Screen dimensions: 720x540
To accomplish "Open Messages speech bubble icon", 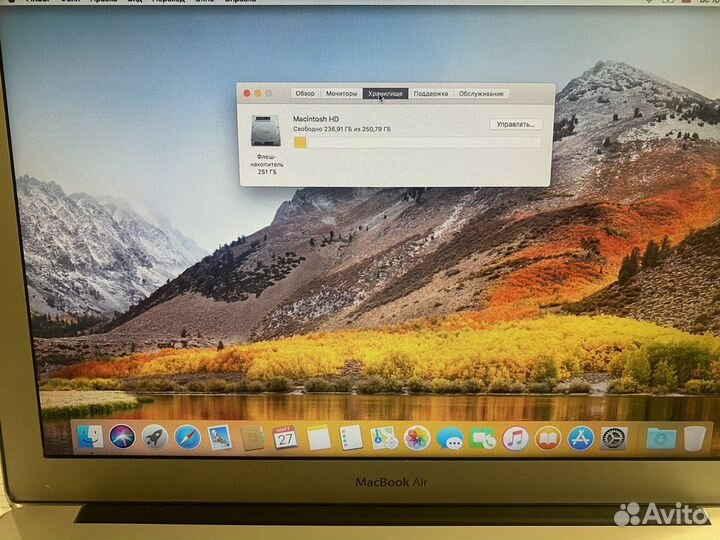I will coord(450,438).
